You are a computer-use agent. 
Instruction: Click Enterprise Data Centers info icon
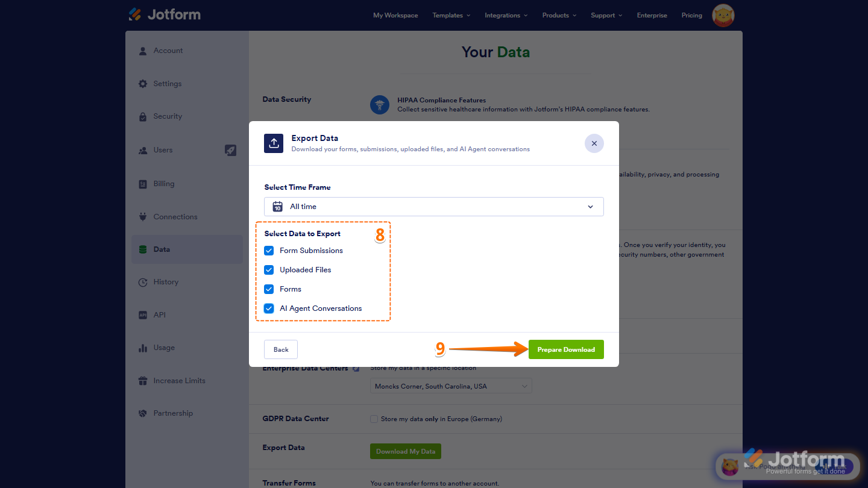[356, 368]
